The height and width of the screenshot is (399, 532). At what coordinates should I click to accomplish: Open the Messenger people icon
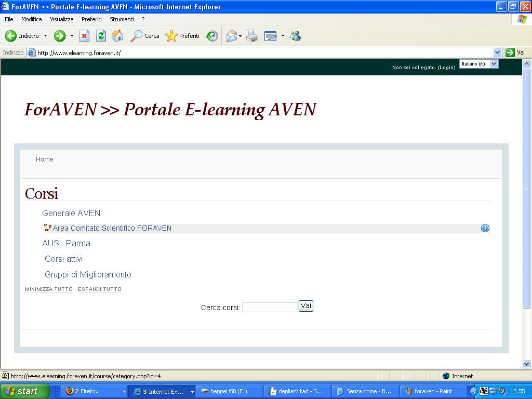[x=295, y=36]
